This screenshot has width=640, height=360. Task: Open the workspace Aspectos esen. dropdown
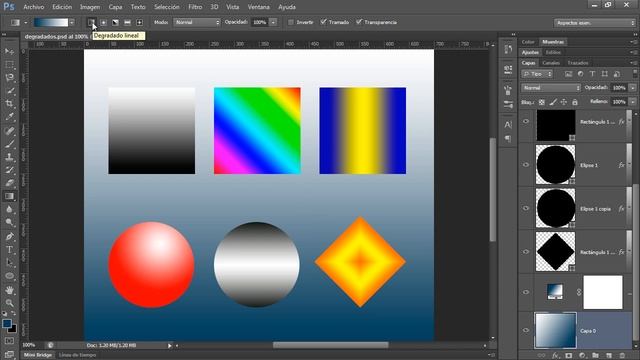tap(595, 23)
